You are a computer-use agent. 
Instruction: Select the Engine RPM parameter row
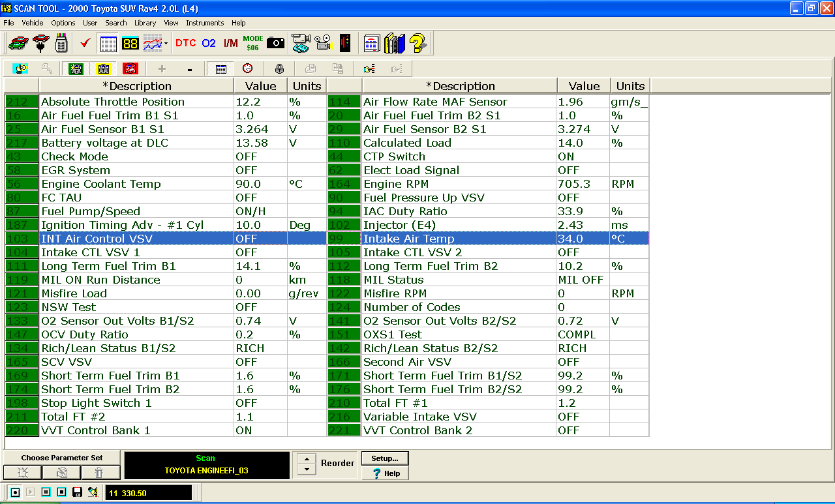pyautogui.click(x=457, y=184)
